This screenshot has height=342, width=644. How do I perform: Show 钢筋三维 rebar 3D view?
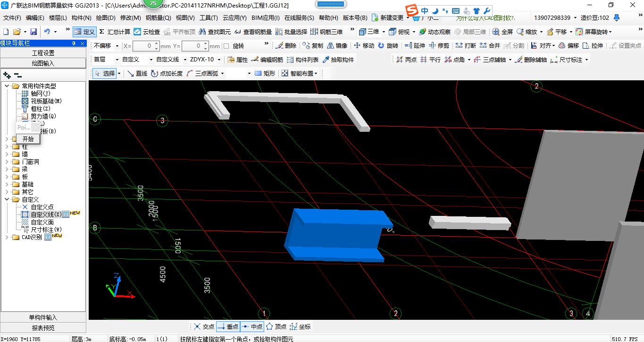[326, 32]
